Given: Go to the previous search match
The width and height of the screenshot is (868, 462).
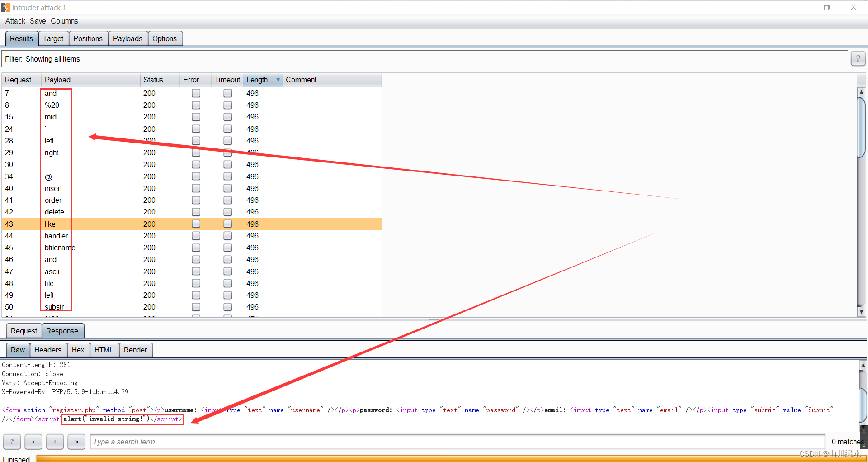Looking at the screenshot, I should pos(33,442).
